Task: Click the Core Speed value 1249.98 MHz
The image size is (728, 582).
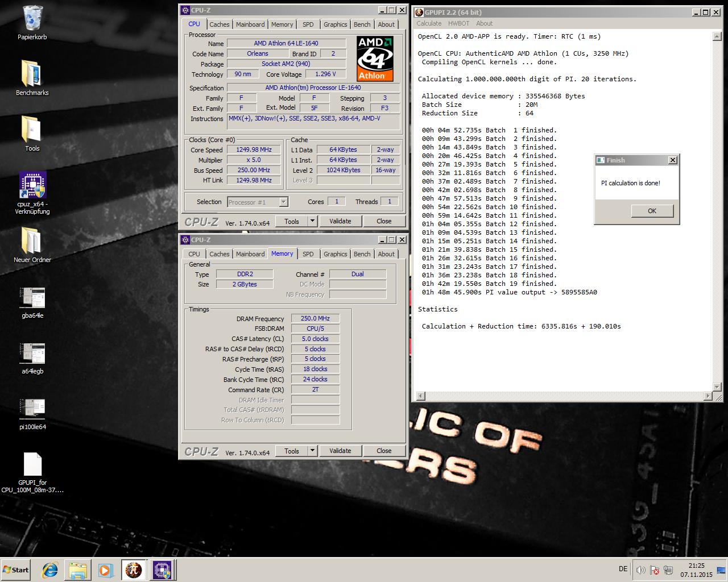Action: (254, 150)
